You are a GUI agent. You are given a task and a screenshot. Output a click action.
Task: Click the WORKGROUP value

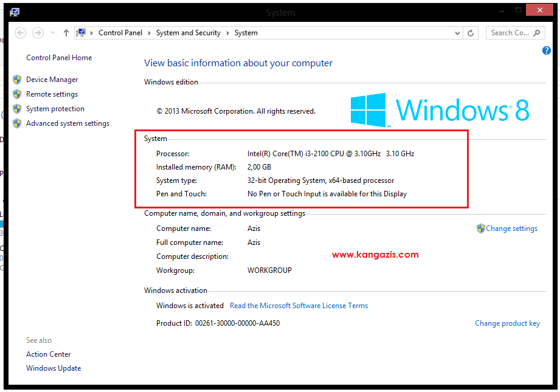(x=269, y=270)
